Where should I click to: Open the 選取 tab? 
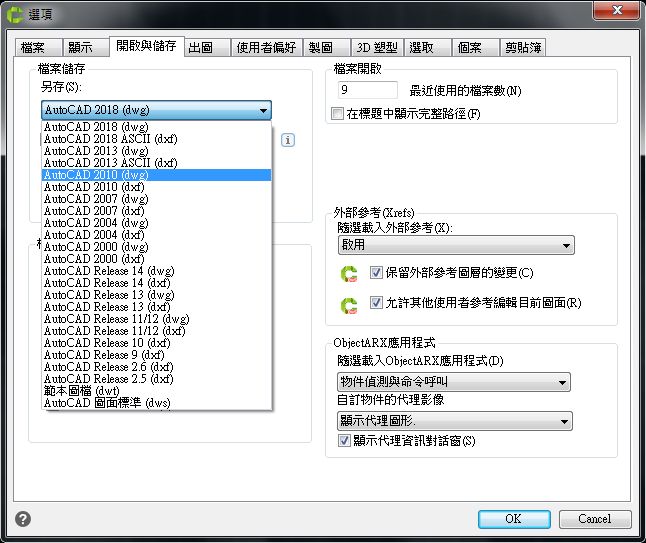point(427,47)
